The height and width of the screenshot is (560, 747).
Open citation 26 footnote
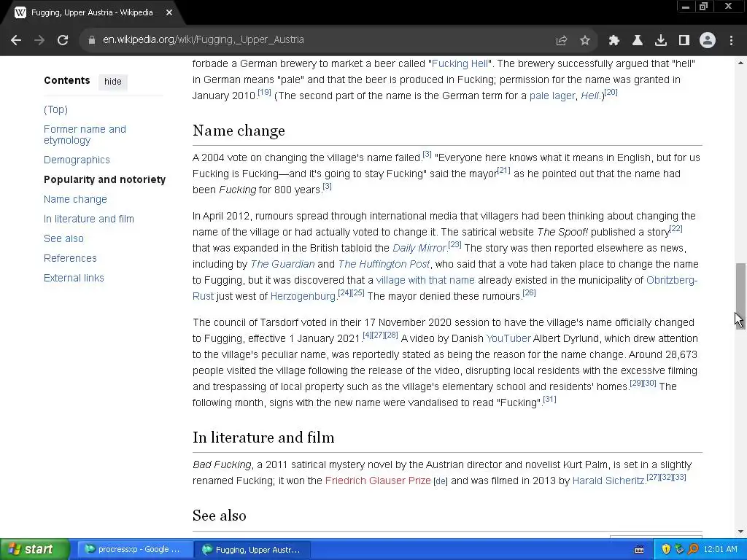[x=530, y=292]
